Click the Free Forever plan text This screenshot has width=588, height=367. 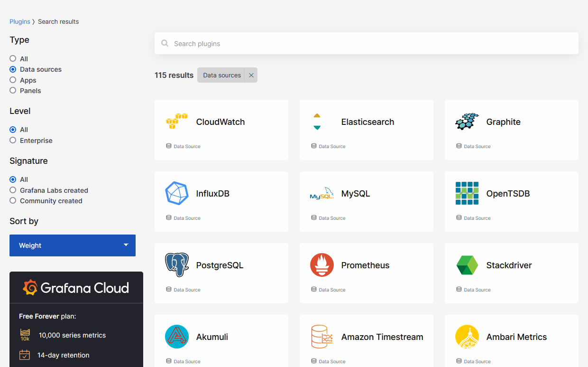coord(47,316)
